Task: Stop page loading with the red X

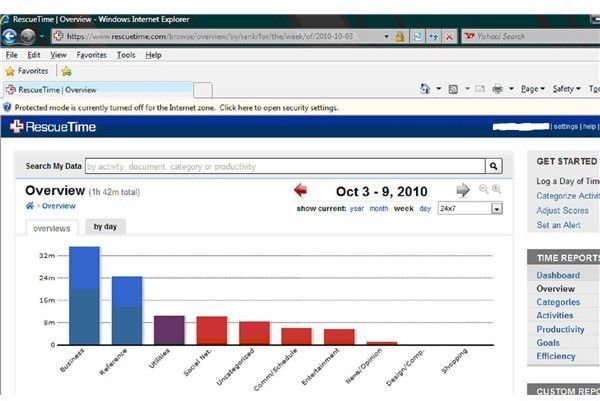Action: [449, 37]
